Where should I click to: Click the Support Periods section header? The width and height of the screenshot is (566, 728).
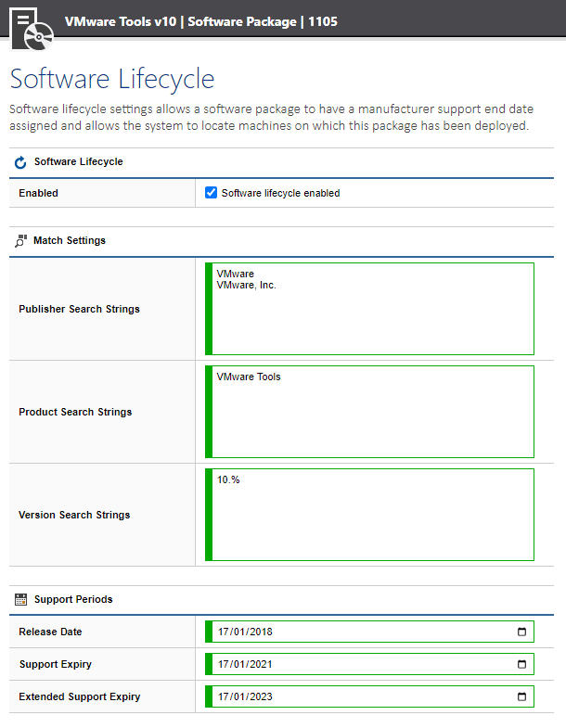(73, 600)
